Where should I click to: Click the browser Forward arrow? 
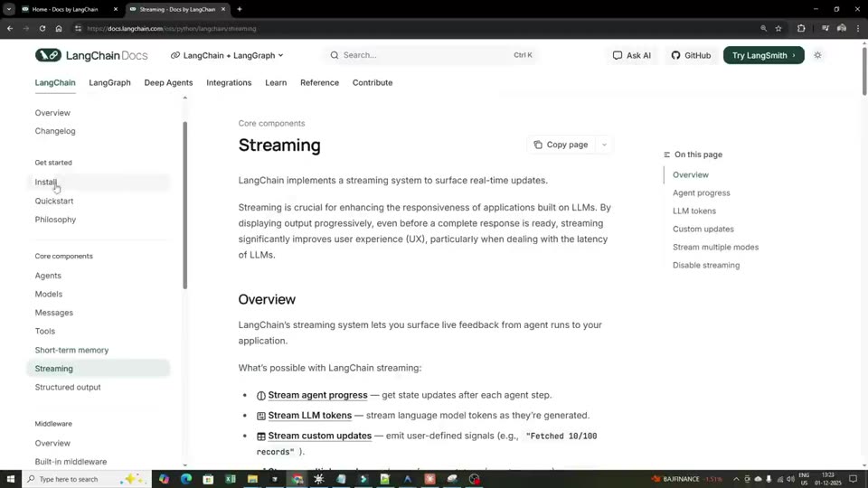26,28
